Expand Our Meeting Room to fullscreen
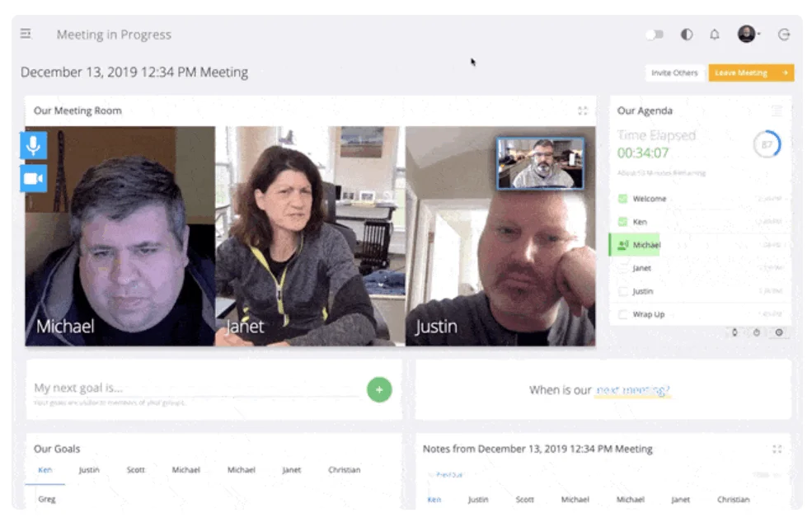812x532 pixels. point(583,111)
